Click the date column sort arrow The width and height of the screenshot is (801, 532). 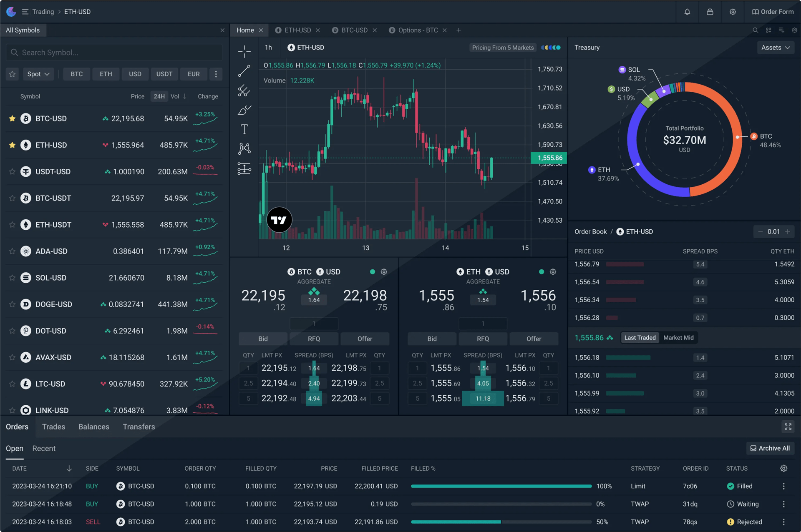69,469
